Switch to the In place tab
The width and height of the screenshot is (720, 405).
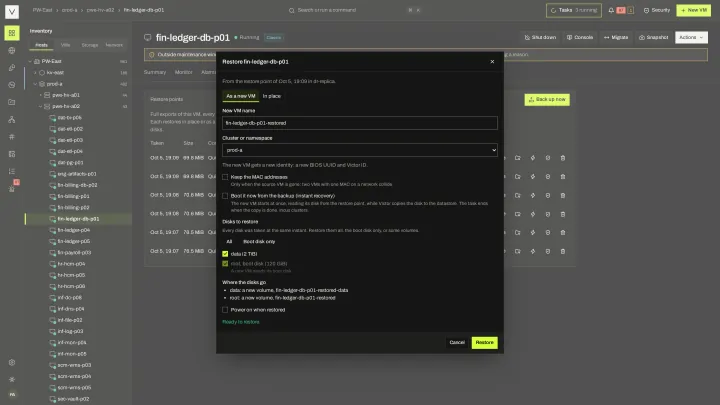(271, 96)
